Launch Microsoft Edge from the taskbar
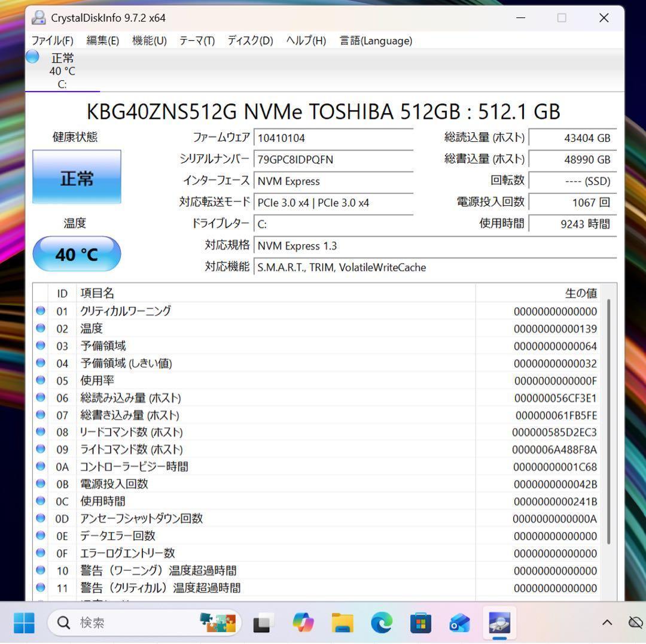 point(382,623)
